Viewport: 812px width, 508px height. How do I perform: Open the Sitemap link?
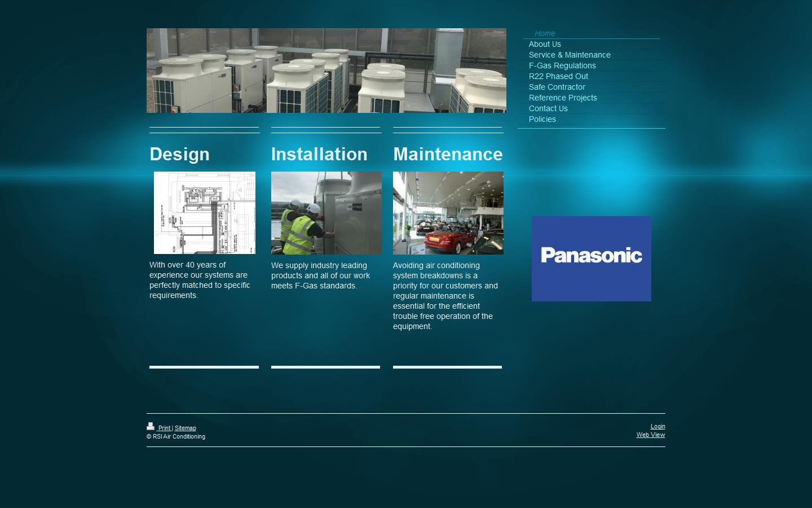click(186, 428)
